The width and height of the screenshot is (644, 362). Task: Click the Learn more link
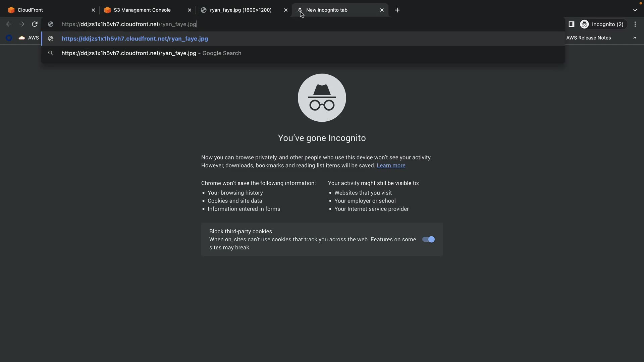pyautogui.click(x=391, y=166)
